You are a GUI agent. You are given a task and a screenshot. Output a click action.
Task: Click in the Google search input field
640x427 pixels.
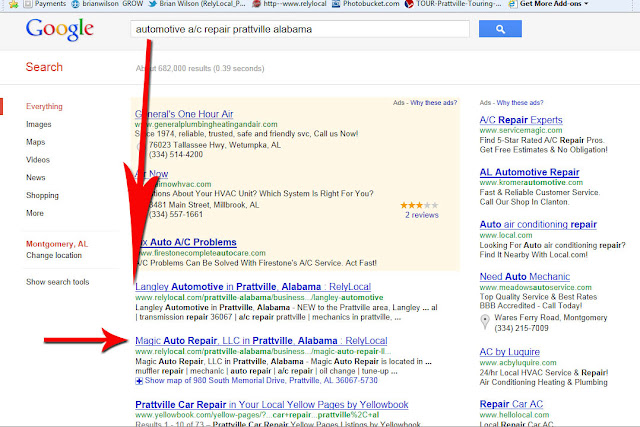300,29
